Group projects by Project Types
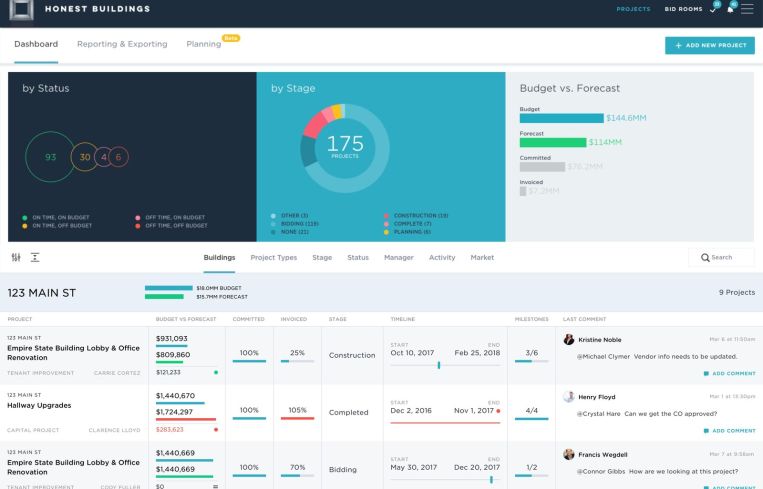Screen dimensions: 763x489 [273, 257]
